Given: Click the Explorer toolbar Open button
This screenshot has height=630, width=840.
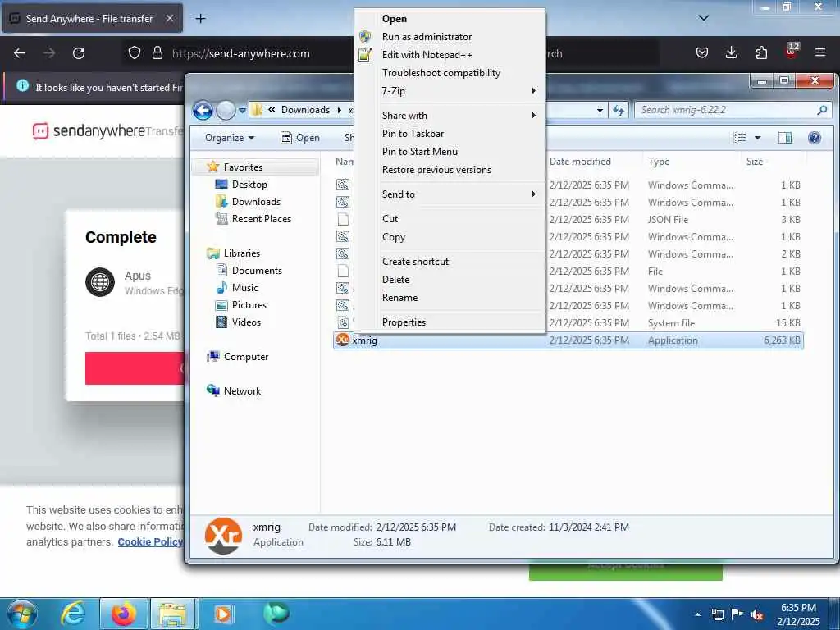Looking at the screenshot, I should pos(300,138).
